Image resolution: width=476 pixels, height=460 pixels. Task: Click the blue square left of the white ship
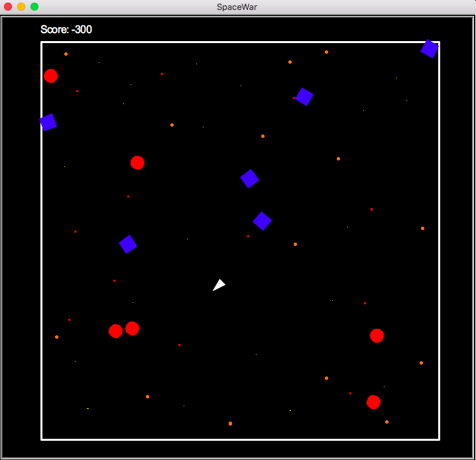click(128, 244)
